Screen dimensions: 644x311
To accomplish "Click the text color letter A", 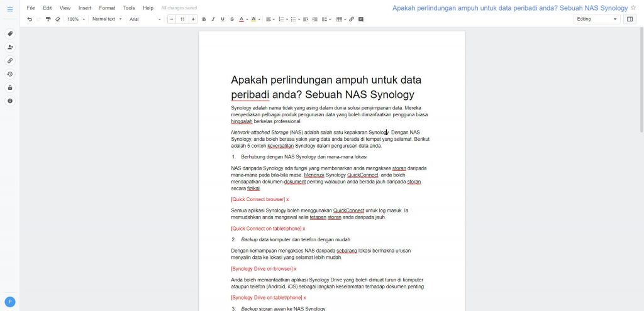I will click(241, 19).
